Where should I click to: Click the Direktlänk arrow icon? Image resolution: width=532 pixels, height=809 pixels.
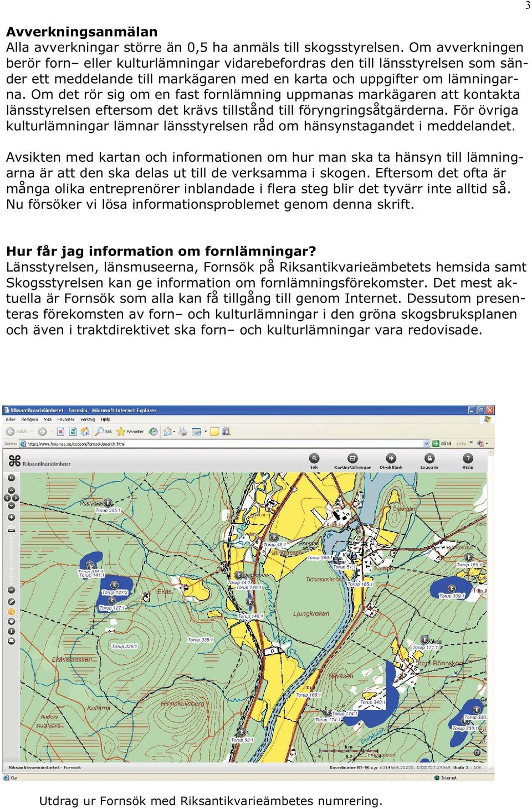[391, 458]
